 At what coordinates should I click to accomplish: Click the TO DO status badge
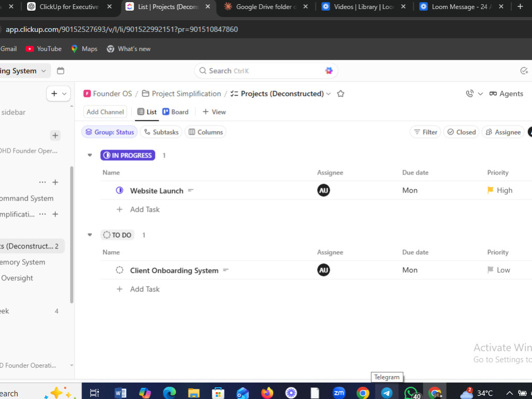(118, 235)
